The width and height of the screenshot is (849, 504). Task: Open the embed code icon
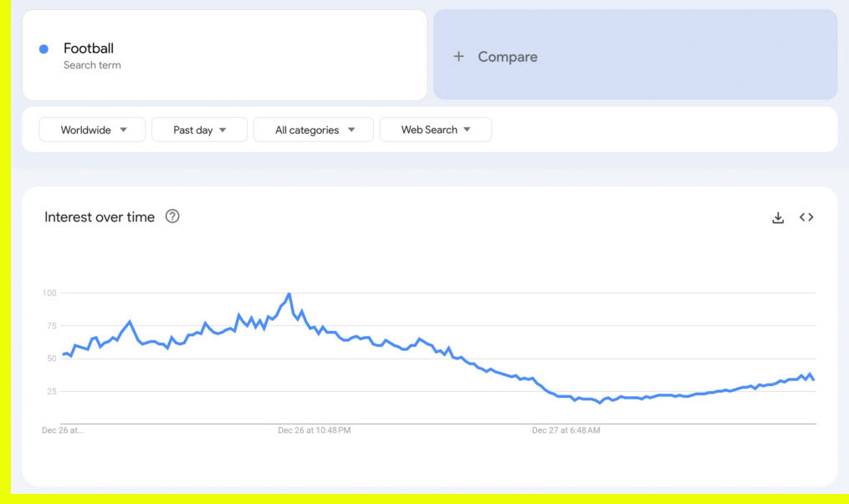(x=806, y=217)
